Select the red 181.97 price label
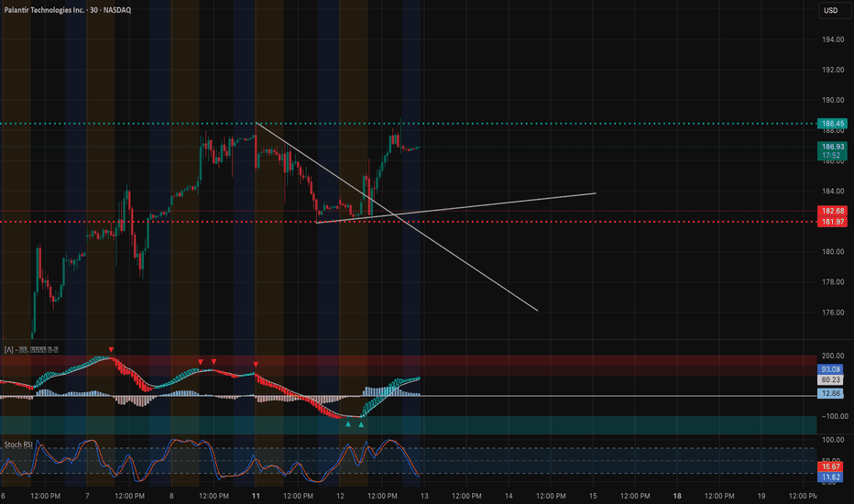This screenshot has height=504, width=854. pyautogui.click(x=832, y=222)
